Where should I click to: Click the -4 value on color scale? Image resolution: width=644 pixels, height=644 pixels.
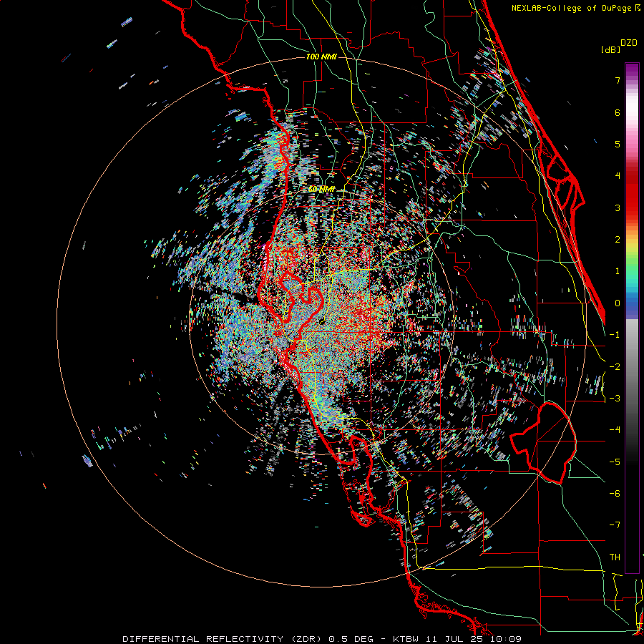pyautogui.click(x=615, y=430)
